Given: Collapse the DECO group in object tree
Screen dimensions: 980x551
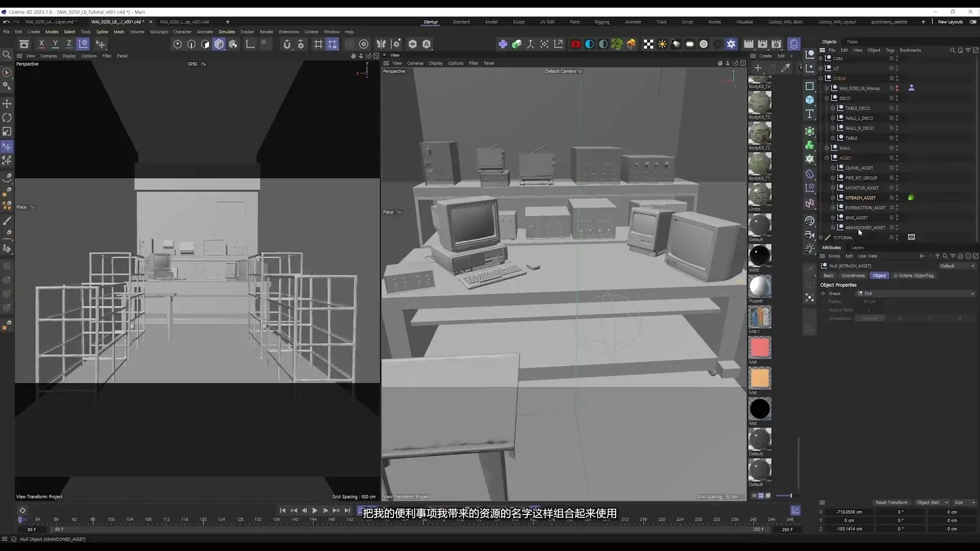Looking at the screenshot, I should click(x=826, y=98).
